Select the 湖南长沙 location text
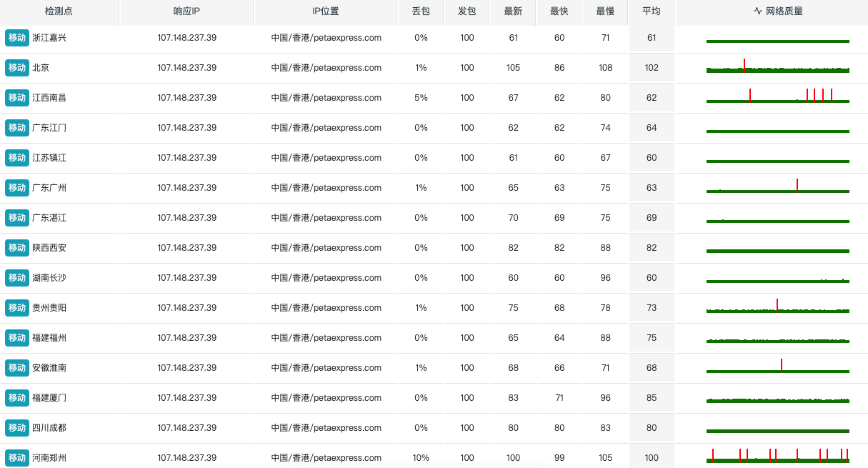 49,278
